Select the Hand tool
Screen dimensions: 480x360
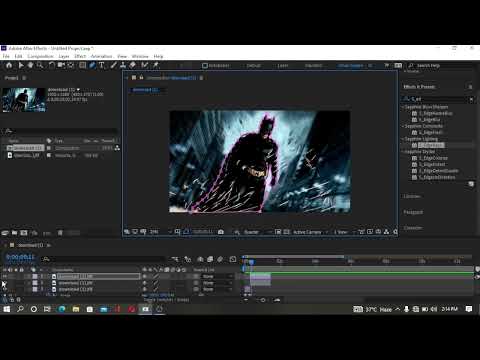[x=30, y=65]
